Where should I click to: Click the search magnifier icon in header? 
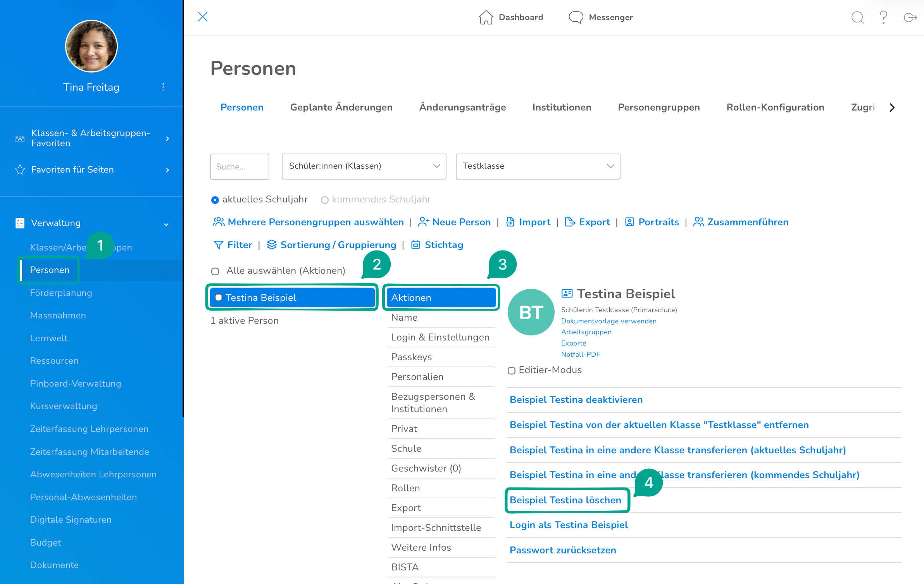[857, 17]
